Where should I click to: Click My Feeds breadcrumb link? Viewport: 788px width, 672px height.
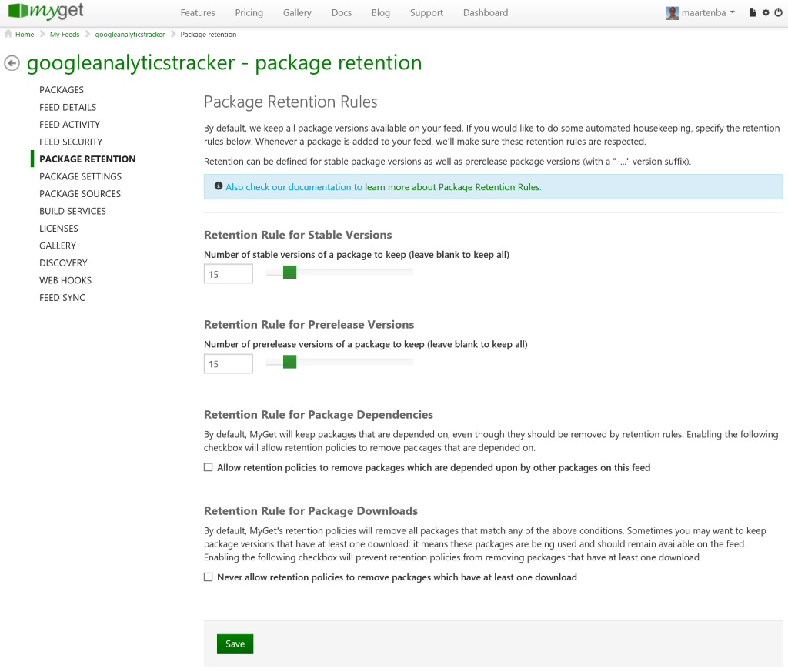(65, 35)
